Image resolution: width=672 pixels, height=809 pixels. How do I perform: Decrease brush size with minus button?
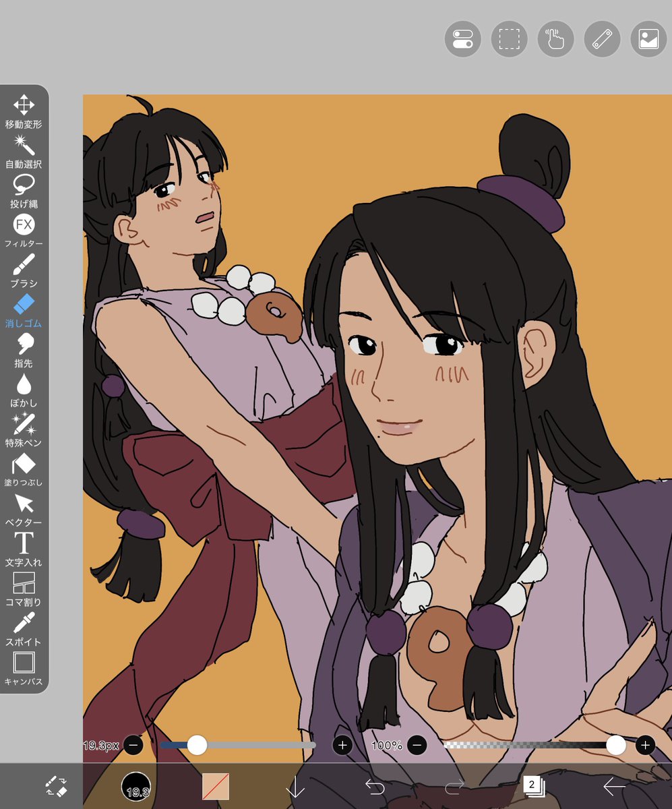coord(133,745)
